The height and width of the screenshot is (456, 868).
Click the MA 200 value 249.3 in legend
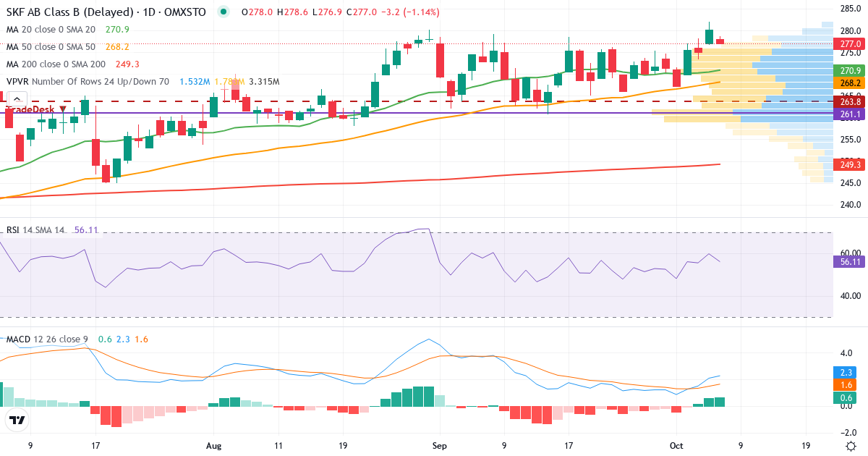click(127, 64)
